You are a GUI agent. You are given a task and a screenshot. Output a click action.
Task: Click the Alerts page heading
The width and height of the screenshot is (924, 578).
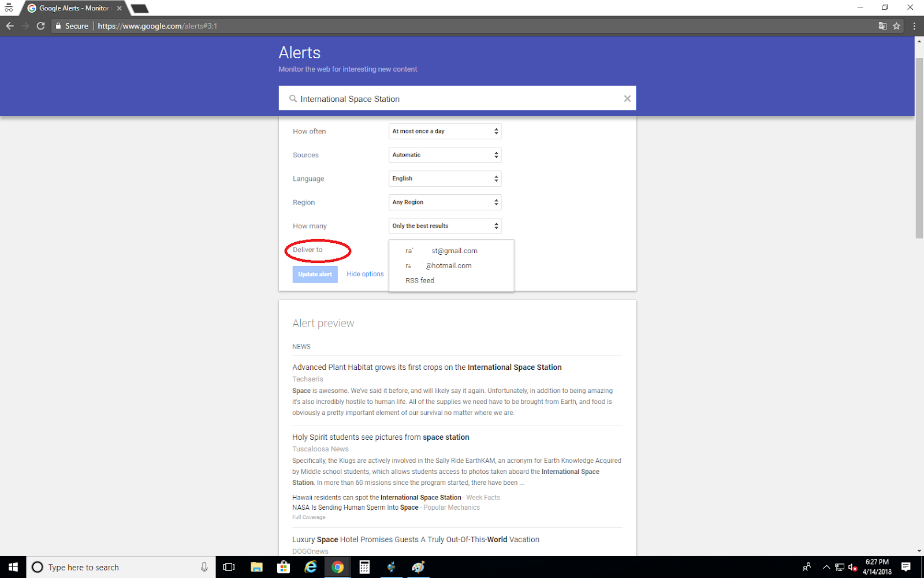click(x=300, y=53)
